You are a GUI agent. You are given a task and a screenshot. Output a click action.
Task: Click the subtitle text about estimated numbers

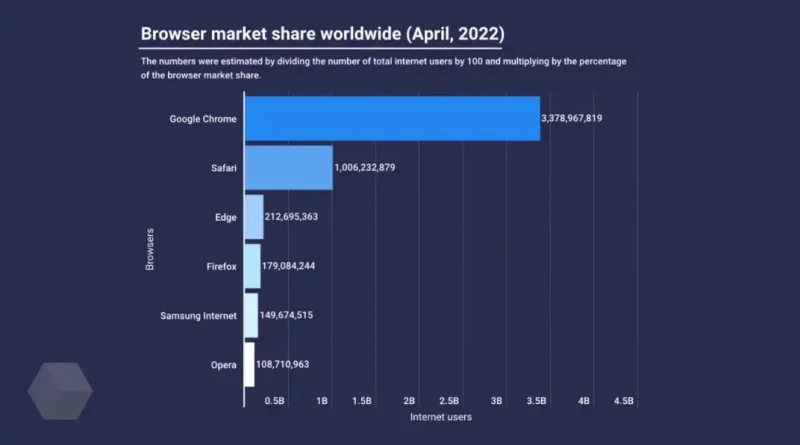[x=384, y=68]
